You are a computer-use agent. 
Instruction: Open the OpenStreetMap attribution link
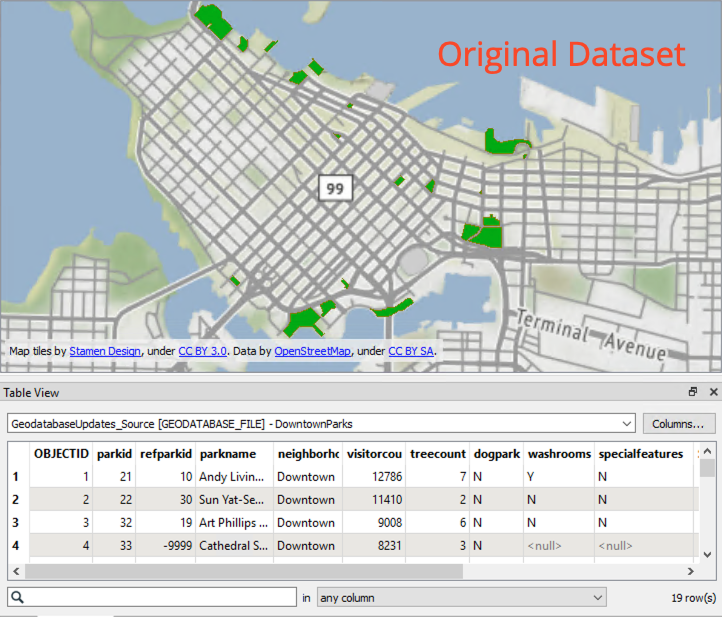(x=312, y=352)
